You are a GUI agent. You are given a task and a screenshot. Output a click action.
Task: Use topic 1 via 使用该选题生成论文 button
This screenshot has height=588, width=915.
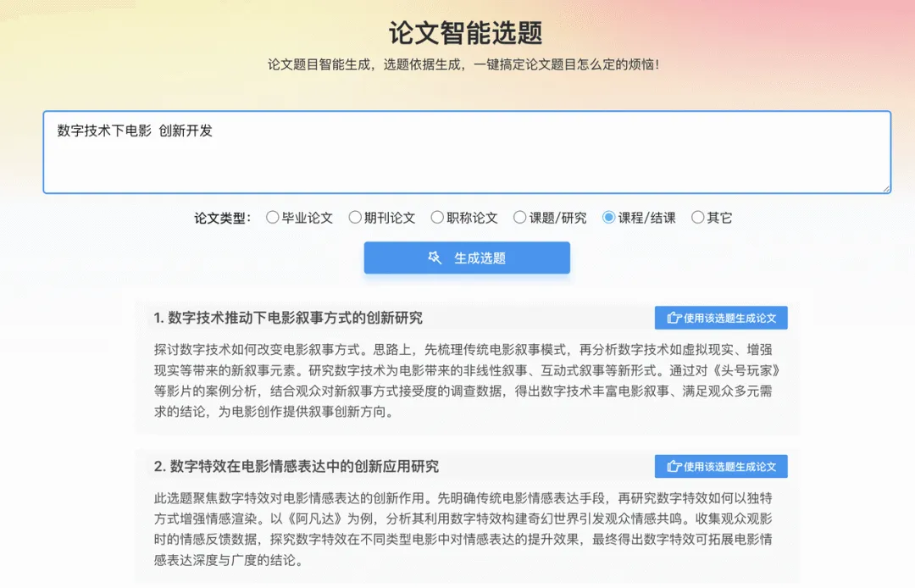721,318
